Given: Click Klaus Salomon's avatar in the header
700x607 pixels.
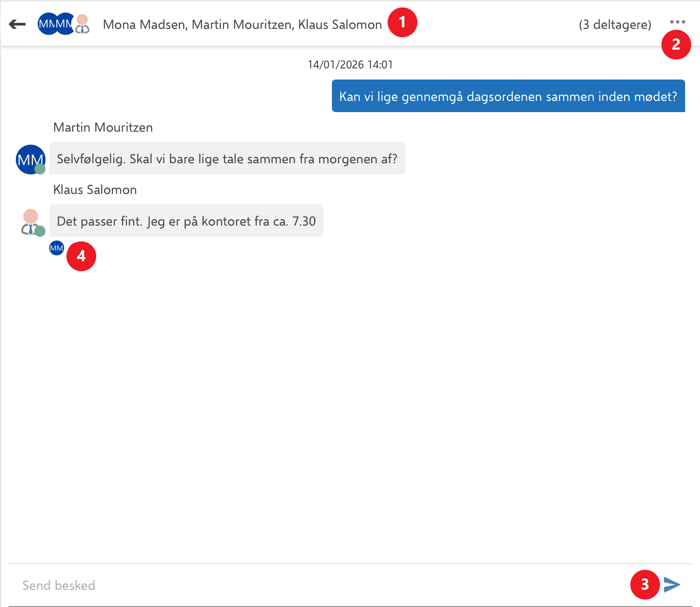Looking at the screenshot, I should click(x=82, y=24).
